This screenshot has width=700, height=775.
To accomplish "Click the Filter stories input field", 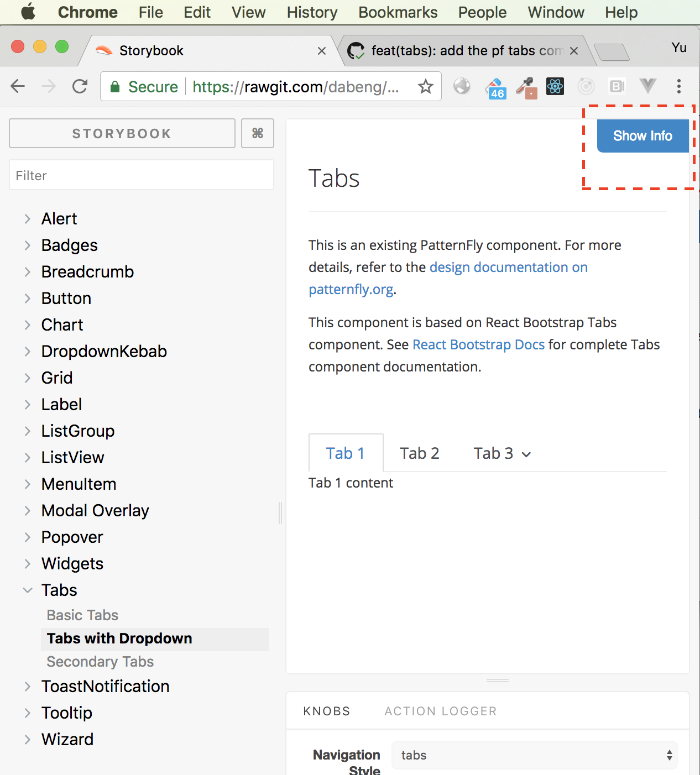I will [x=142, y=175].
